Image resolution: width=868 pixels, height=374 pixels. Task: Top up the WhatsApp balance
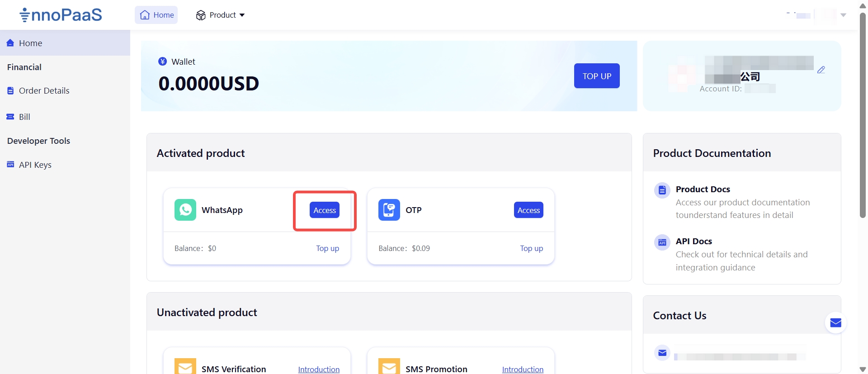point(328,248)
